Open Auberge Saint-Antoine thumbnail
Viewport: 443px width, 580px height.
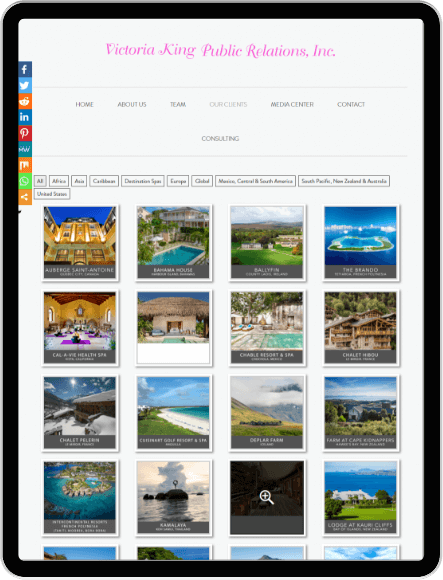[80, 243]
